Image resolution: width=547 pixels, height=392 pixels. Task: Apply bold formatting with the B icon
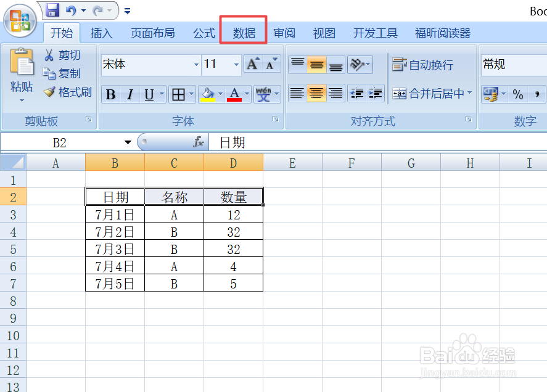click(x=110, y=94)
